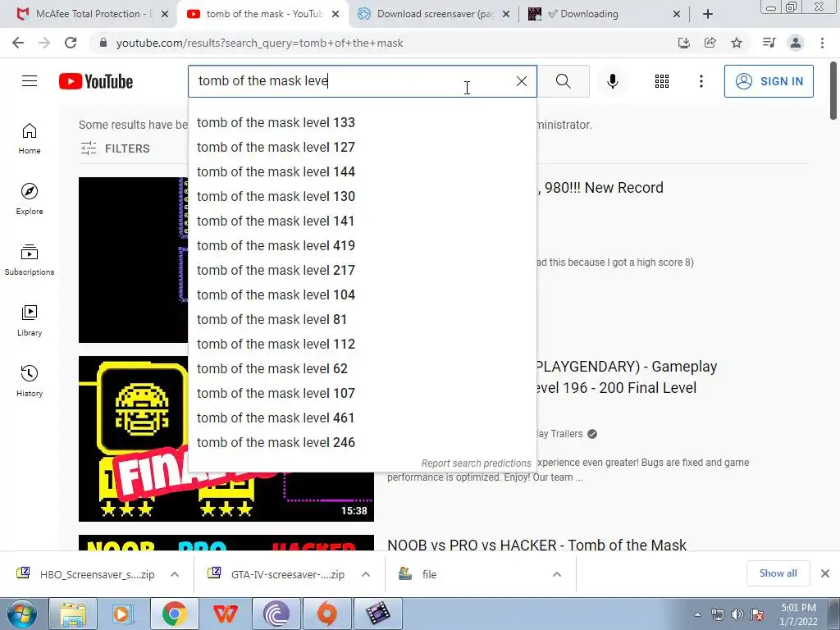
Task: Select suggestion tomb of the mask level 217
Action: 362,270
